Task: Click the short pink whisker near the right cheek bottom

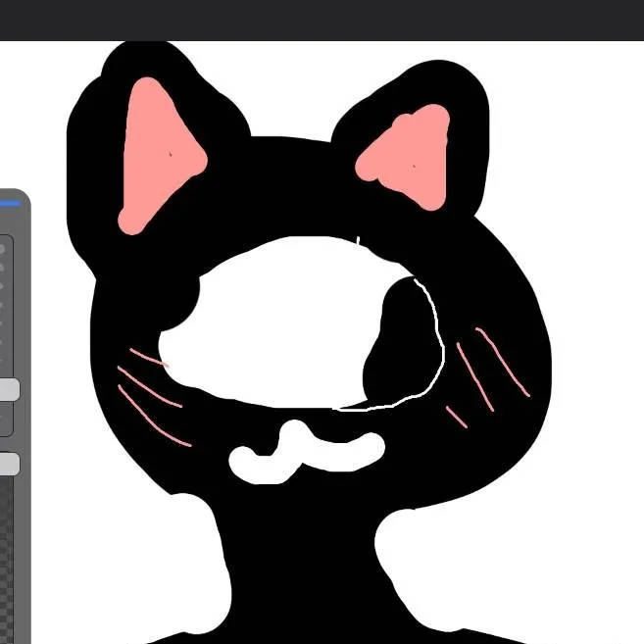Action: [x=456, y=418]
